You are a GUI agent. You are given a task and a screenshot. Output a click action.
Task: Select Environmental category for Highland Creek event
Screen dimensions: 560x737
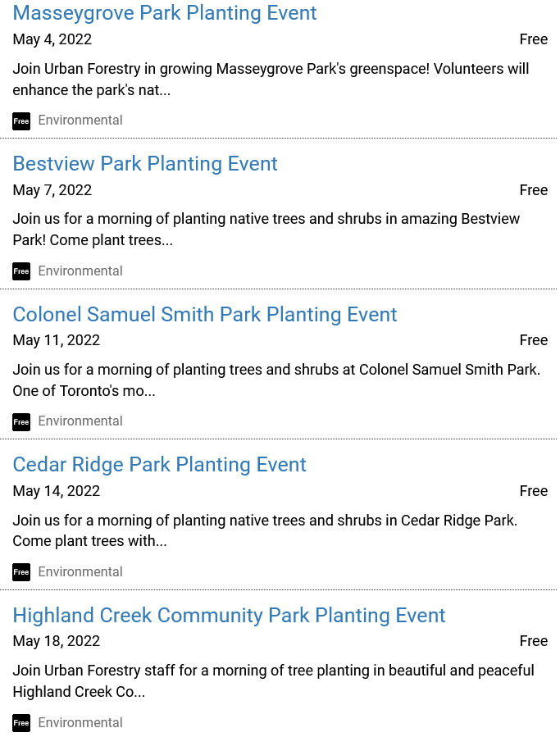tap(80, 723)
